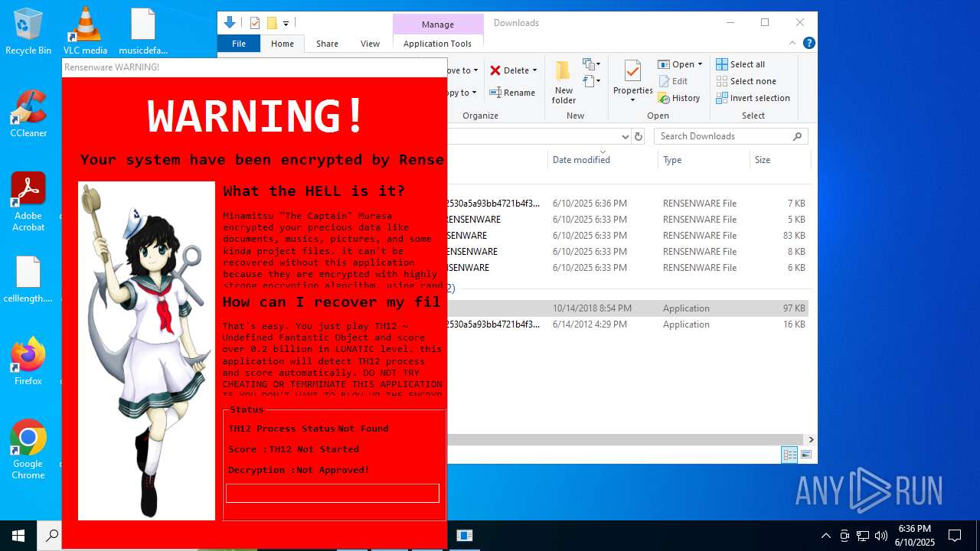980x551 pixels.
Task: Open the Recycle Bin desktop icon
Action: 28,31
